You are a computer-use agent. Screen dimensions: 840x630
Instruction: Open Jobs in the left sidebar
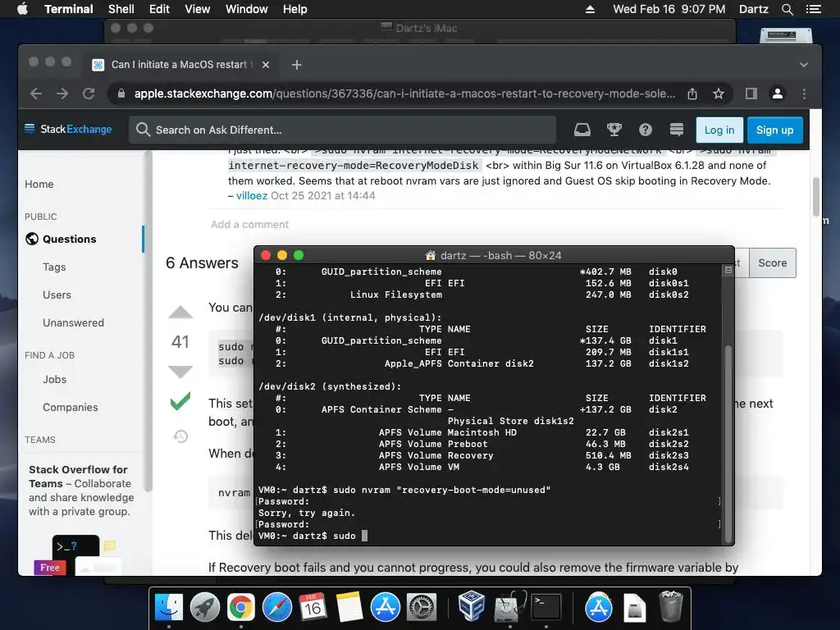[x=55, y=379]
